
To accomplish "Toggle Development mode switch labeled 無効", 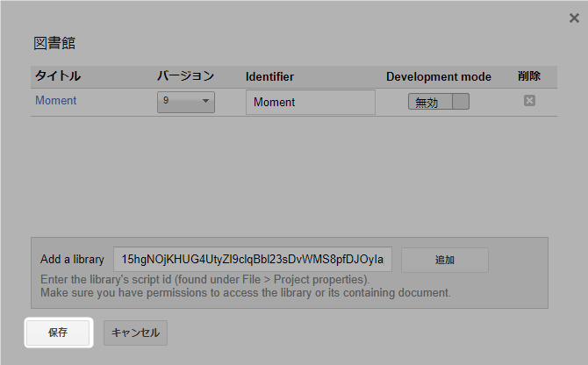I will [x=439, y=102].
